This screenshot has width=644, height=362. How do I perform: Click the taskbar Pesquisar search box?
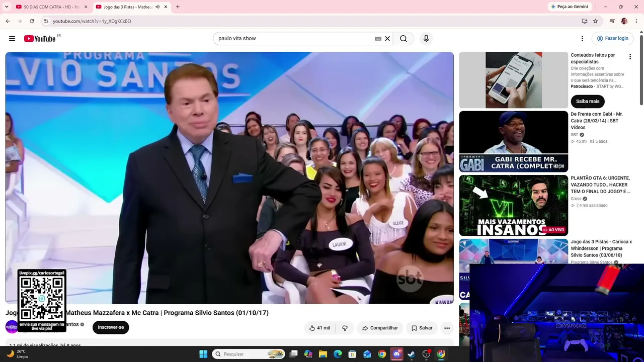click(x=249, y=354)
